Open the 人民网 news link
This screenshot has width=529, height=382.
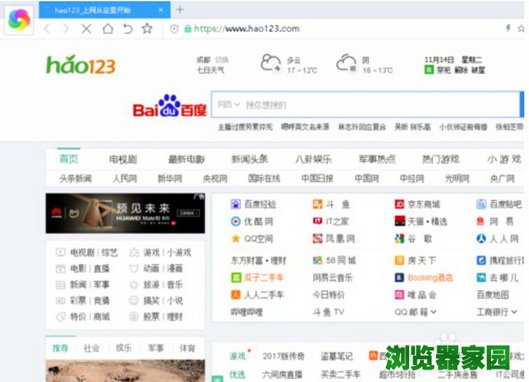(125, 178)
